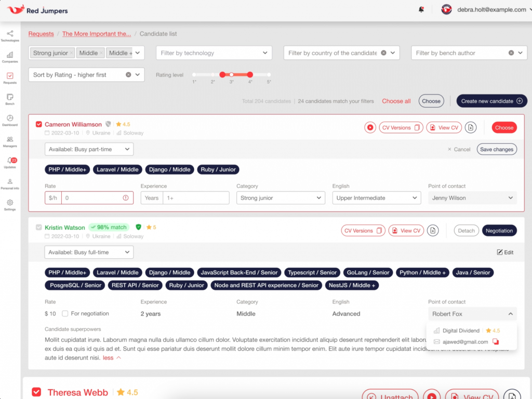Open Managers section in the sidebar

(10, 142)
